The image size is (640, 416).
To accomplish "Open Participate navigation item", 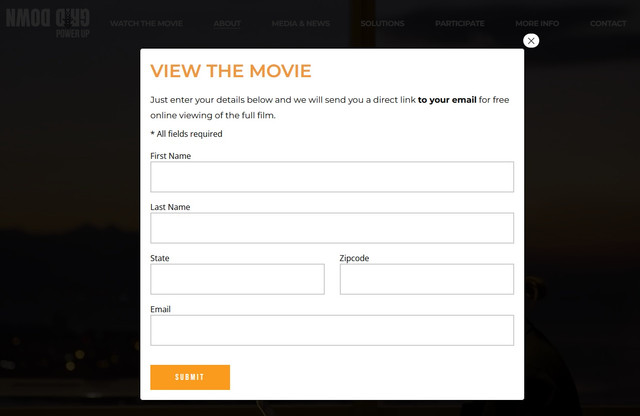I will pyautogui.click(x=460, y=23).
